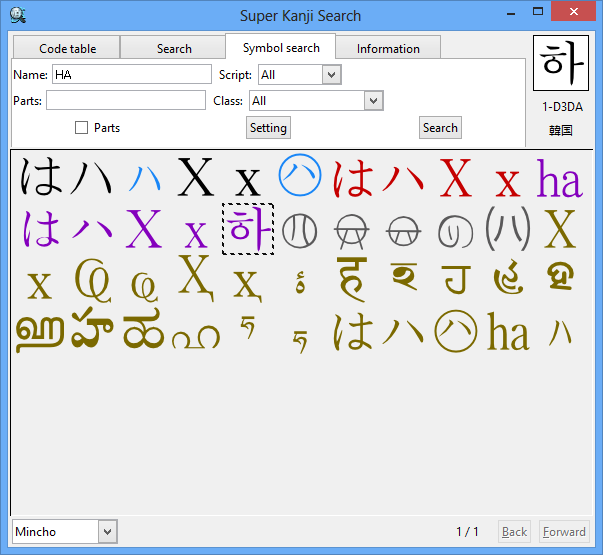This screenshot has width=603, height=555.
Task: Click the Parts text input field
Action: point(125,101)
